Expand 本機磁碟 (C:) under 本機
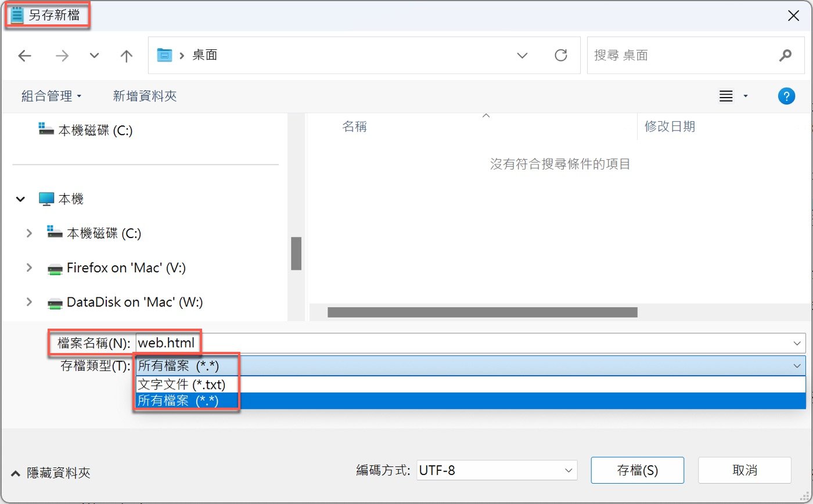Image resolution: width=813 pixels, height=504 pixels. [x=29, y=233]
